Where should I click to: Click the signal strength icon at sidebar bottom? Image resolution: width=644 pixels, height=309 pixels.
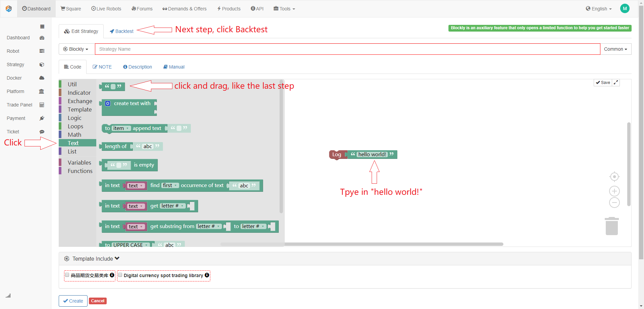click(8, 296)
